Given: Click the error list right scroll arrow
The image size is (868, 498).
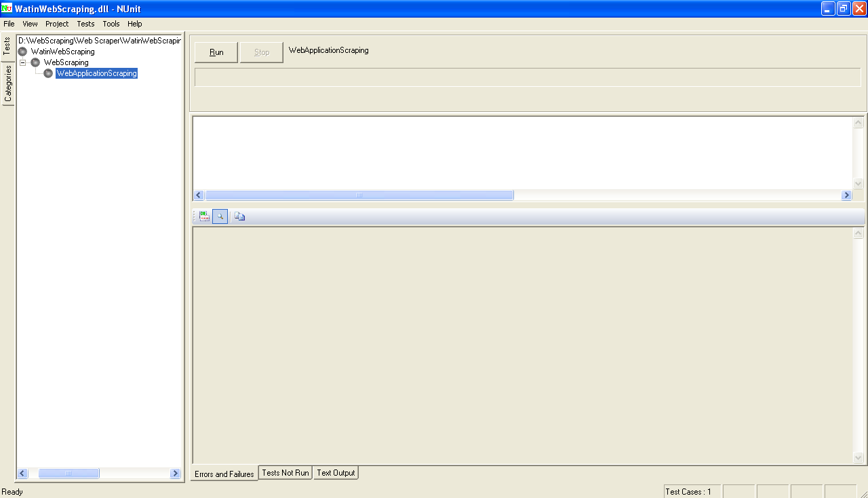Looking at the screenshot, I should (x=846, y=195).
